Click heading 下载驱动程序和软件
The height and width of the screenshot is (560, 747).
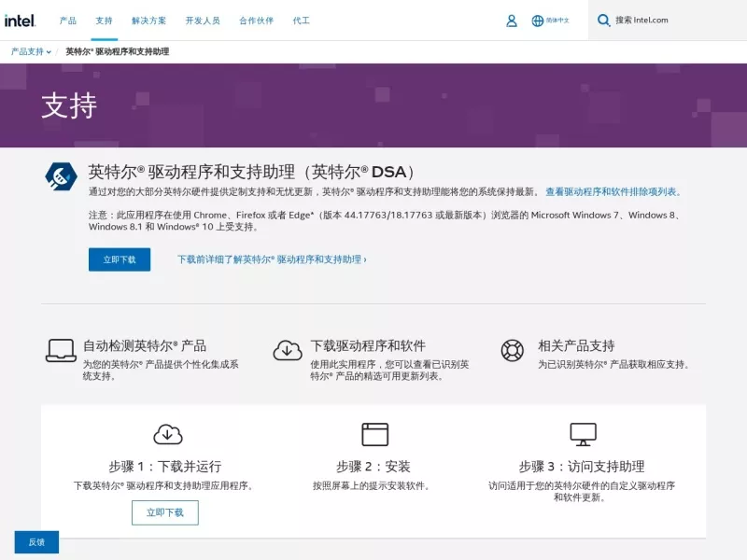point(368,345)
